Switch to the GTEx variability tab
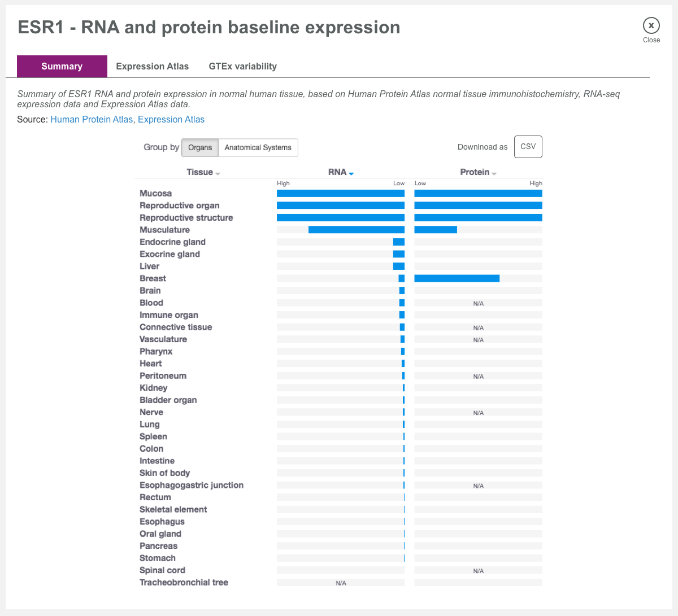678x616 pixels. click(242, 66)
